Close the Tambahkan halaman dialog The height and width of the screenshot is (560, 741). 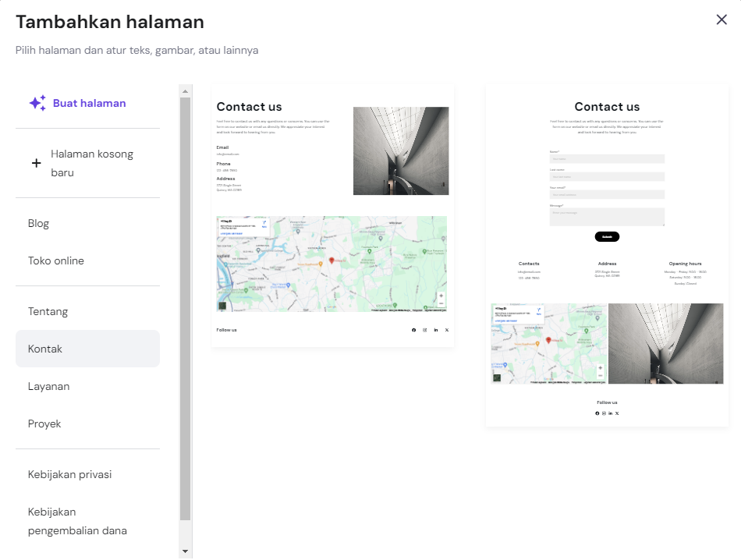(721, 19)
